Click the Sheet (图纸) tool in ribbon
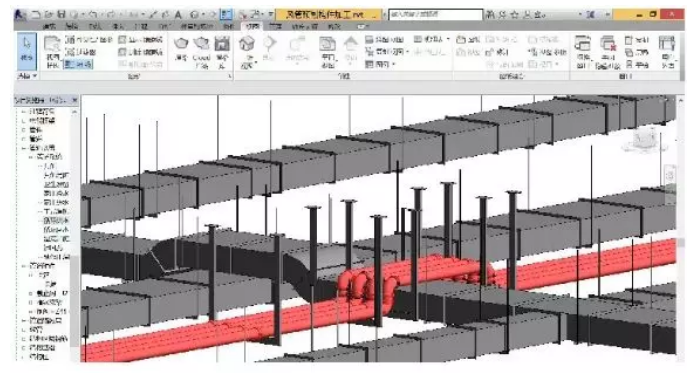 click(x=468, y=39)
